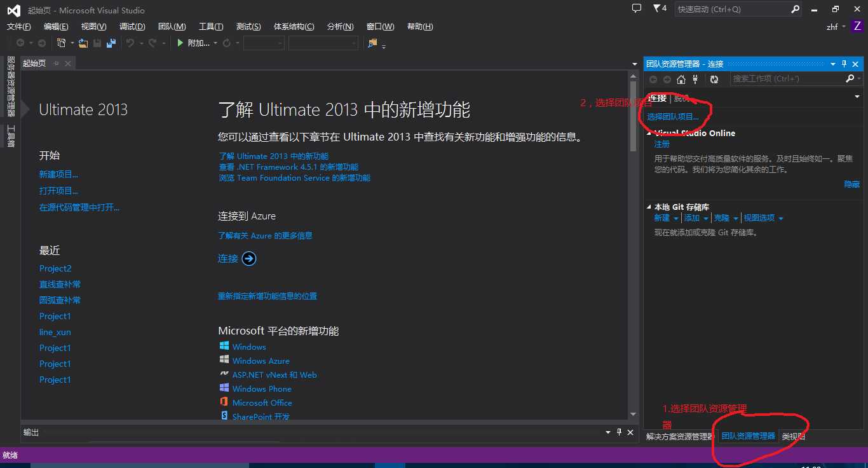Open the zhf account dropdown
This screenshot has width=868, height=468.
pos(844,27)
